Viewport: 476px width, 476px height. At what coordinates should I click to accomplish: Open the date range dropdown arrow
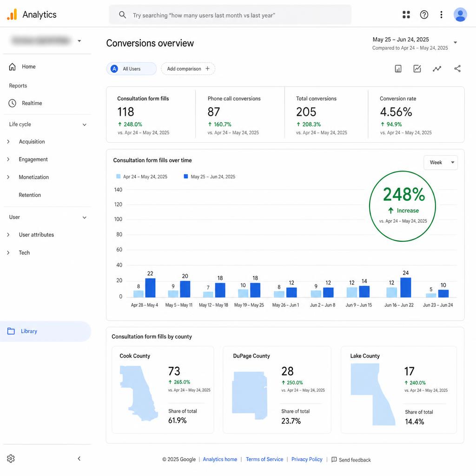pos(455,42)
